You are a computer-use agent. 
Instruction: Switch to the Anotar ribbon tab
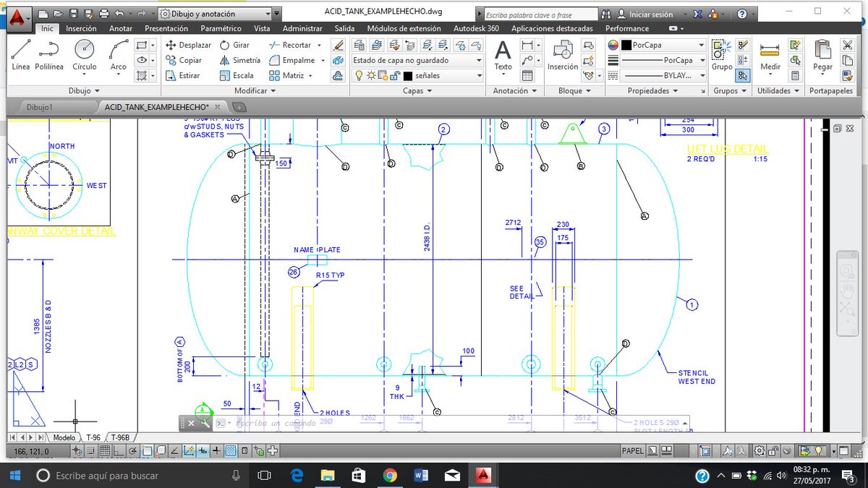coord(121,28)
